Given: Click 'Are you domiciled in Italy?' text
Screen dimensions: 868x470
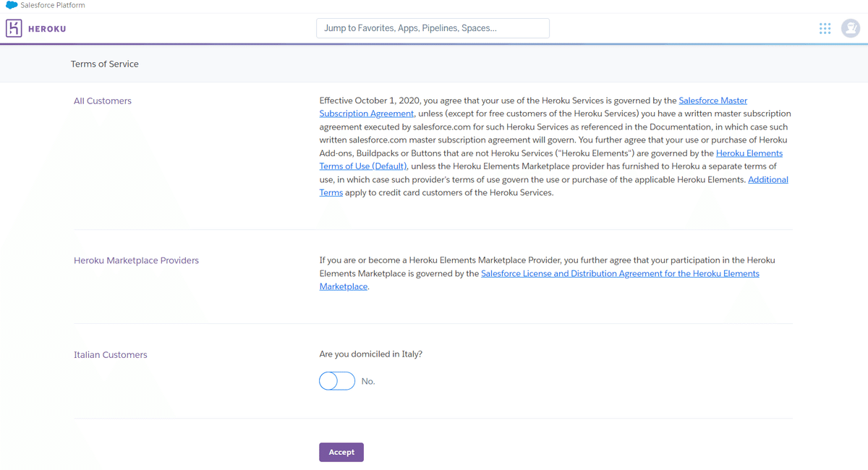Looking at the screenshot, I should click(x=371, y=354).
